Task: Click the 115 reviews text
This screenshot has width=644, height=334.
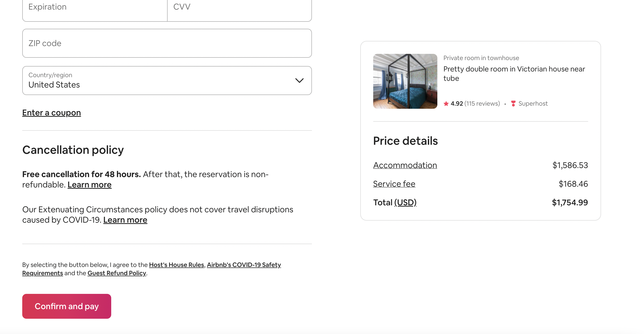Action: pos(482,104)
